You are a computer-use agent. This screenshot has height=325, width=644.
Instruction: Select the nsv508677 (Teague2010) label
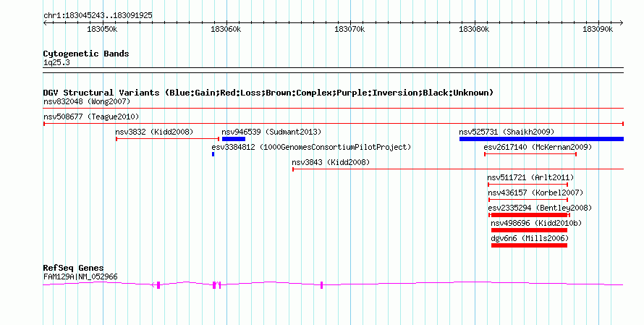[91, 117]
